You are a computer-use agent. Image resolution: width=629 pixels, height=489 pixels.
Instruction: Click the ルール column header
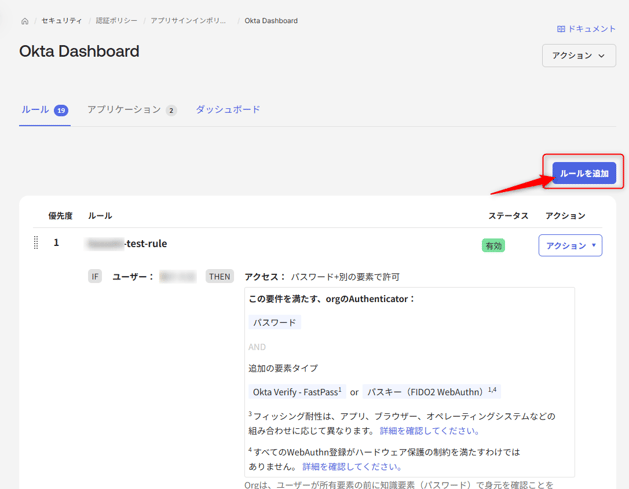pos(100,216)
